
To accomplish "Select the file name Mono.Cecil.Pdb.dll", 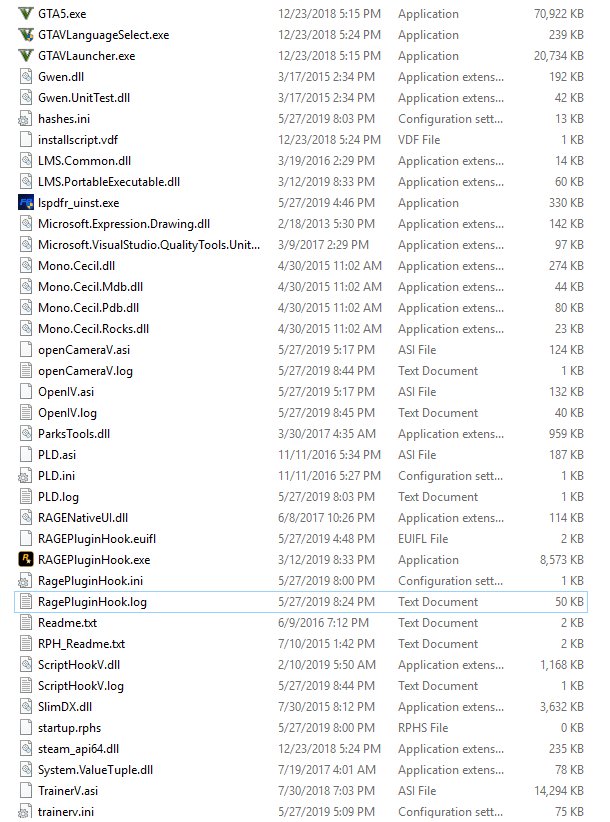I will 89,308.
